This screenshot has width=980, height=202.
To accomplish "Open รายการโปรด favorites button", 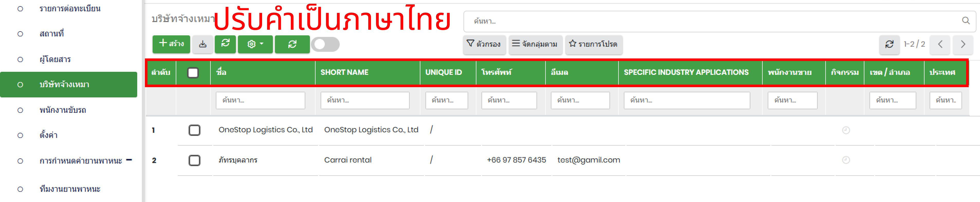I will tap(593, 44).
